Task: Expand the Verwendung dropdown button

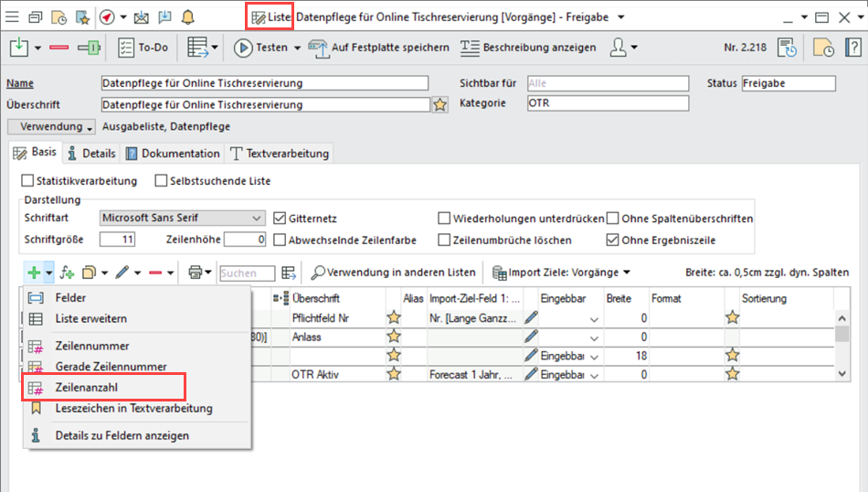Action: [52, 127]
